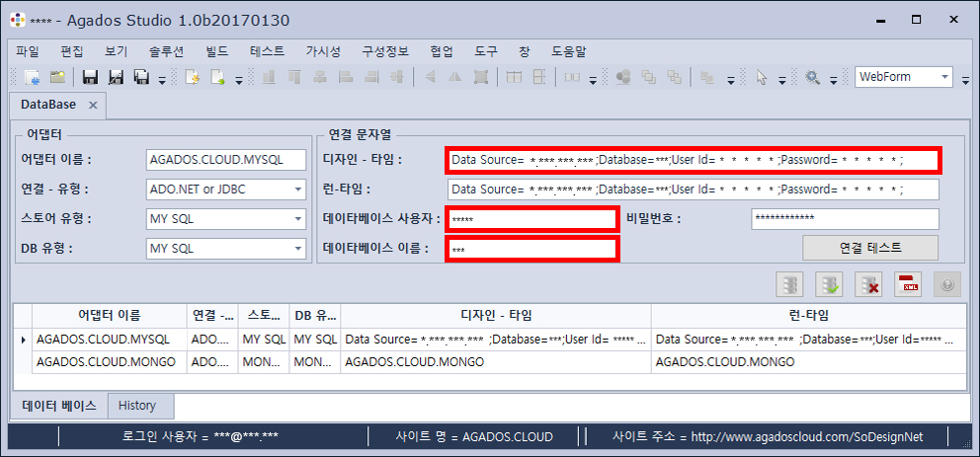The image size is (980, 457).
Task: Click the grey question mark help icon
Action: click(946, 284)
